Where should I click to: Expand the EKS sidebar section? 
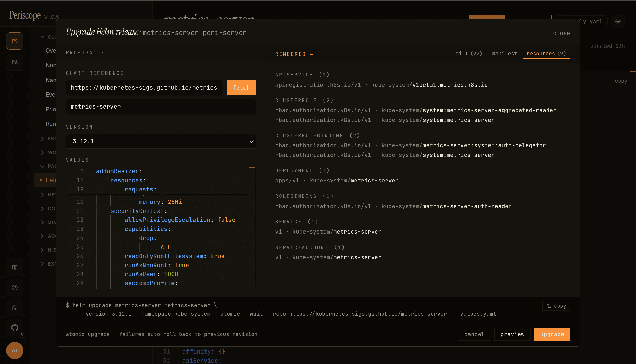42,138
